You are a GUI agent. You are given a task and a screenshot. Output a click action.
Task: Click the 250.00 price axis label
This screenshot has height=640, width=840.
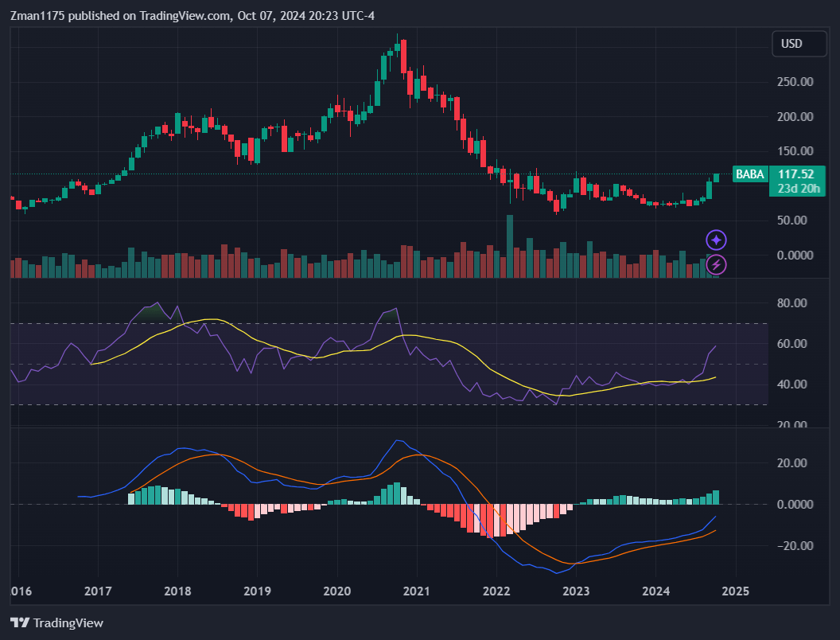click(795, 82)
